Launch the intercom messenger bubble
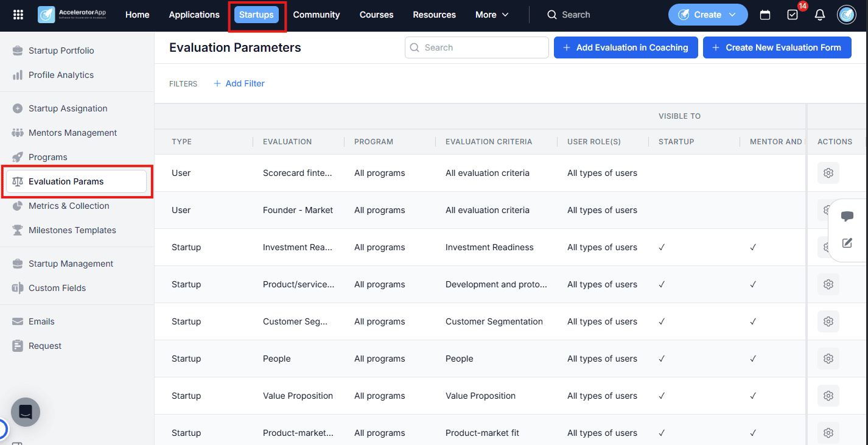 point(26,412)
